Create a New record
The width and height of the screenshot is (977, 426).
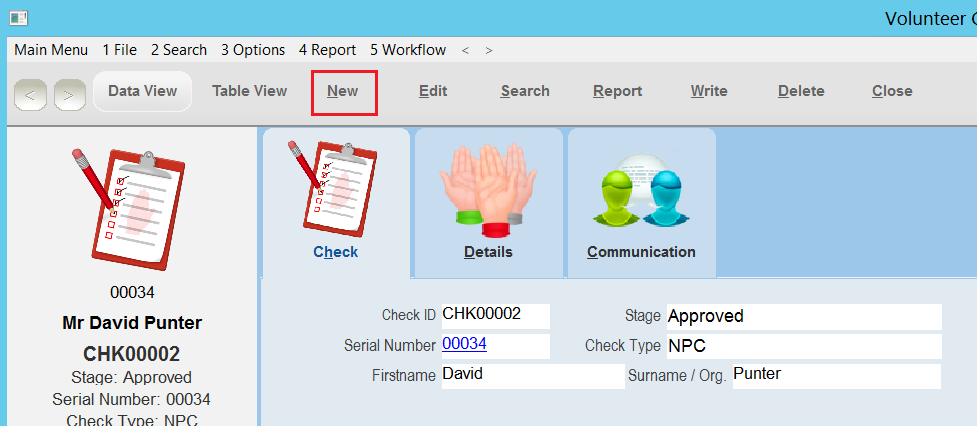[343, 92]
